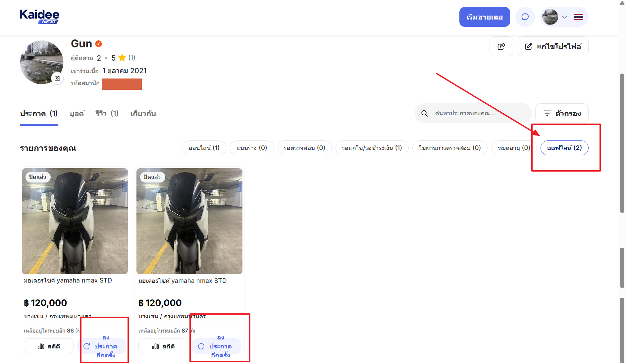This screenshot has width=626, height=364.
Task: Click the แก้ไขโปรไฟล์ button
Action: pos(553,46)
